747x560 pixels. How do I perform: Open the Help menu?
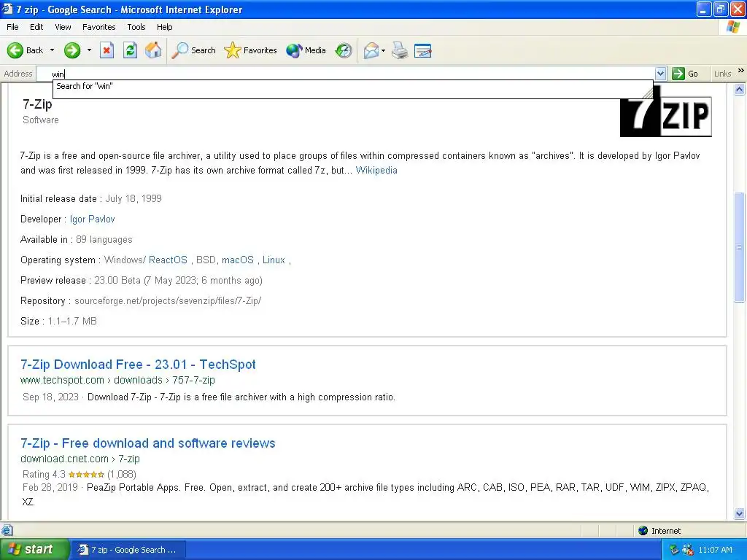click(164, 27)
